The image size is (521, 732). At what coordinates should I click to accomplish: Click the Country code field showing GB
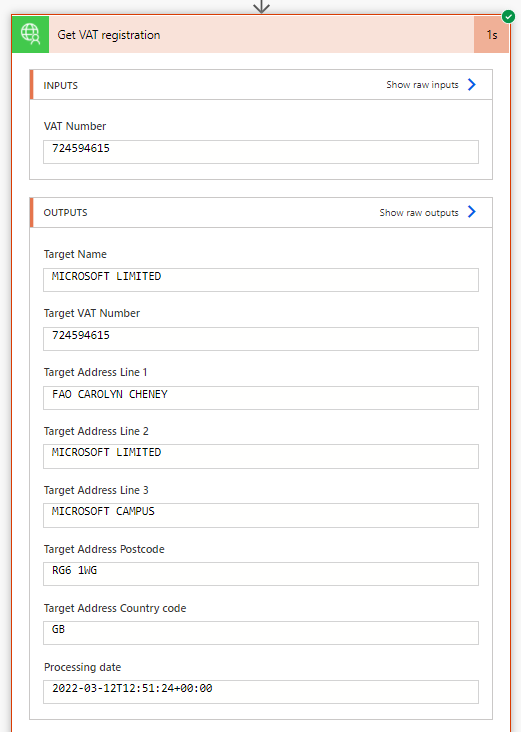(261, 633)
